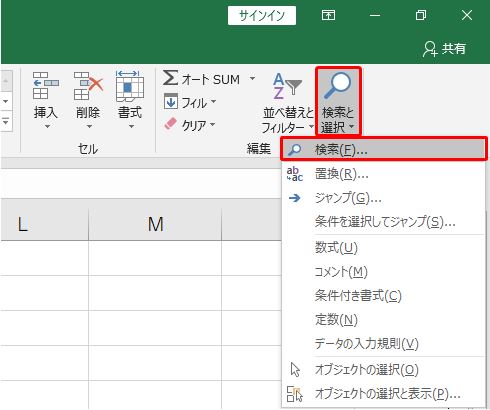The height and width of the screenshot is (410, 490).
Task: Click the オート SUM text button
Action: [x=211, y=79]
